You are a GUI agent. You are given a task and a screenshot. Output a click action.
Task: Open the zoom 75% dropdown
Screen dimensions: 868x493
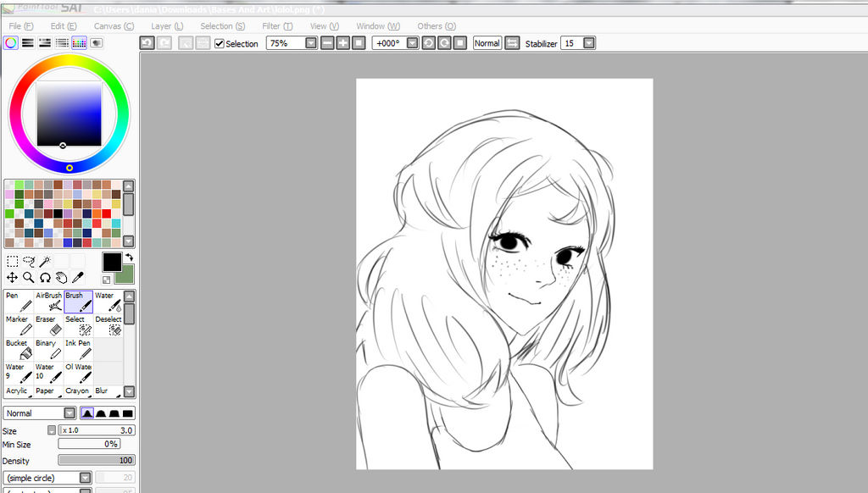pos(311,42)
